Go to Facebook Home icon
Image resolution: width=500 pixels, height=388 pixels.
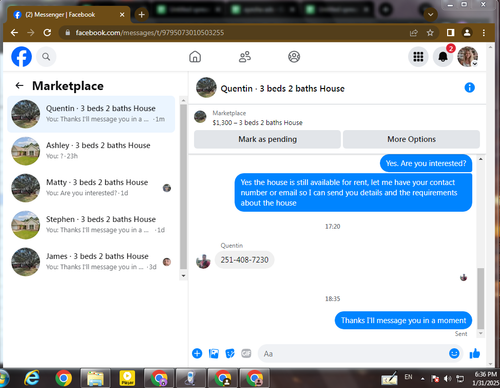[x=195, y=57]
